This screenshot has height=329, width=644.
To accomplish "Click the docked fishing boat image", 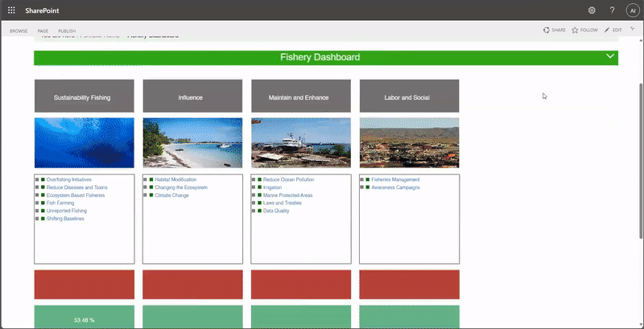I will click(301, 142).
